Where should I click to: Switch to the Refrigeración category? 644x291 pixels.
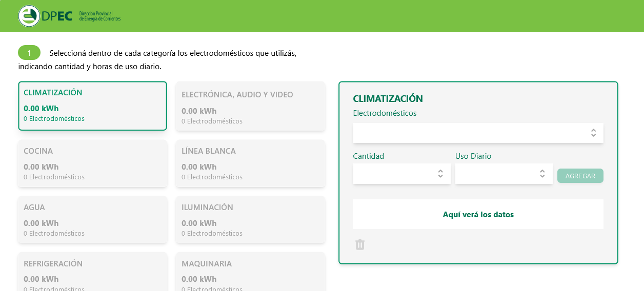92,273
